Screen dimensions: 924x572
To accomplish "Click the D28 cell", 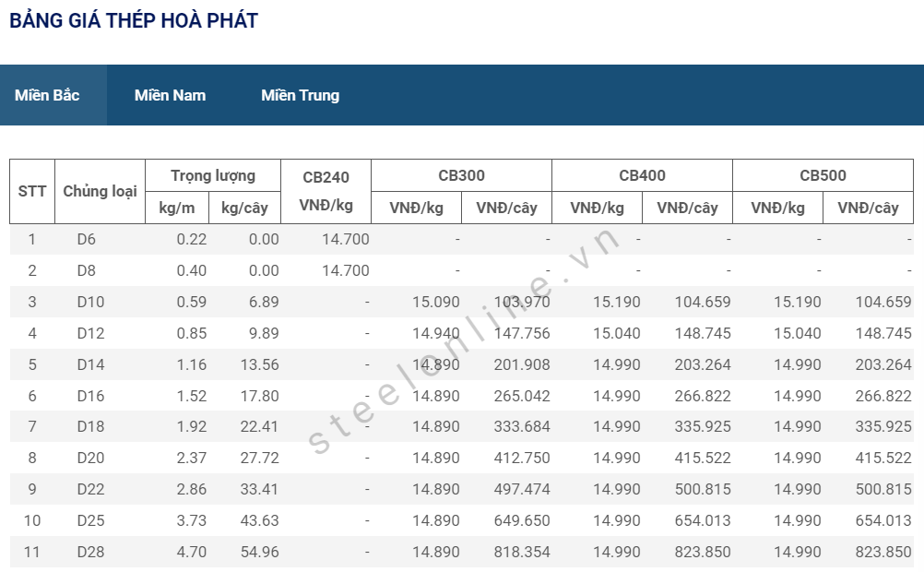I will [x=90, y=552].
